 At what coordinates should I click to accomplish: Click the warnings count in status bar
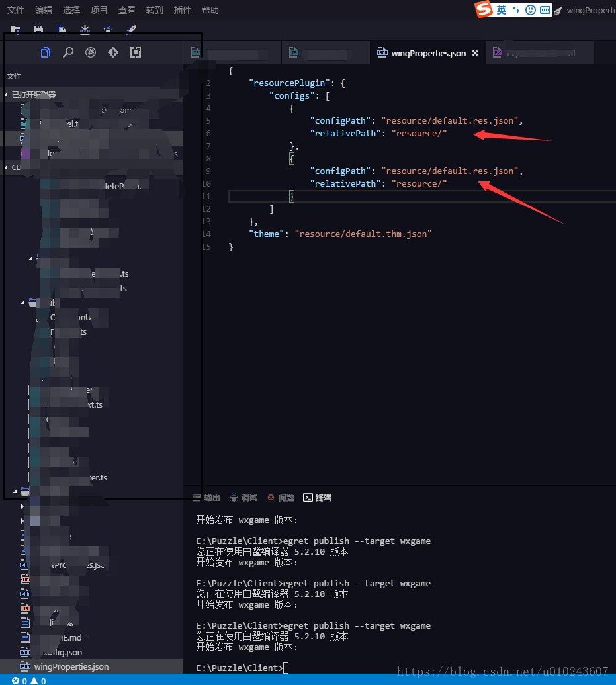pyautogui.click(x=38, y=680)
